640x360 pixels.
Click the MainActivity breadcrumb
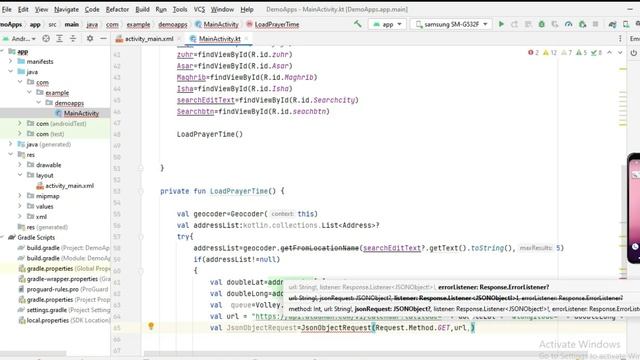click(217, 24)
